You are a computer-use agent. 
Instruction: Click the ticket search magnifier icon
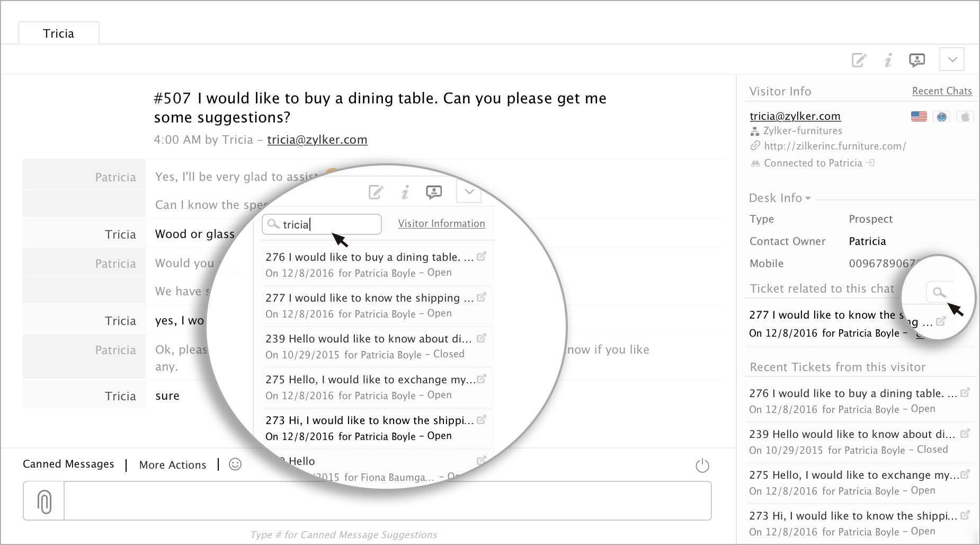point(939,292)
